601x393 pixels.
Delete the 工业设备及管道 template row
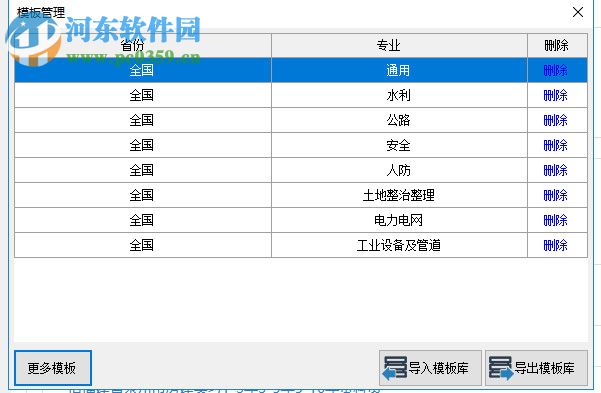click(x=555, y=245)
